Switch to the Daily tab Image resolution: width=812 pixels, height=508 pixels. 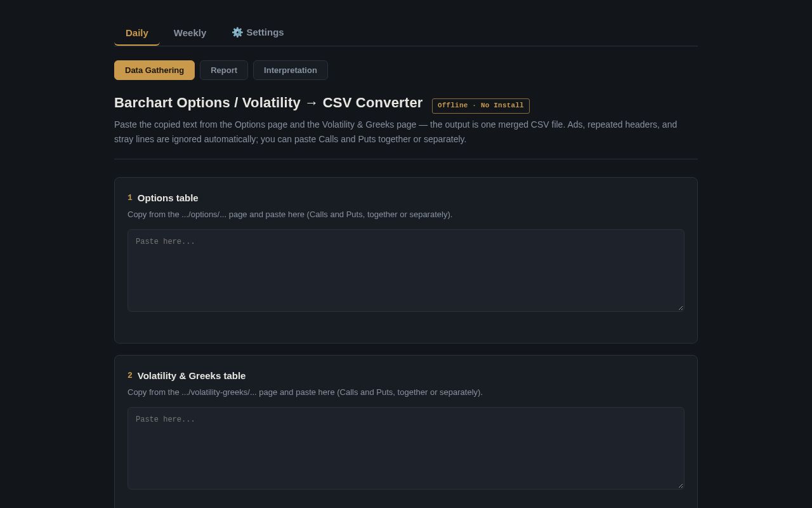click(x=137, y=32)
